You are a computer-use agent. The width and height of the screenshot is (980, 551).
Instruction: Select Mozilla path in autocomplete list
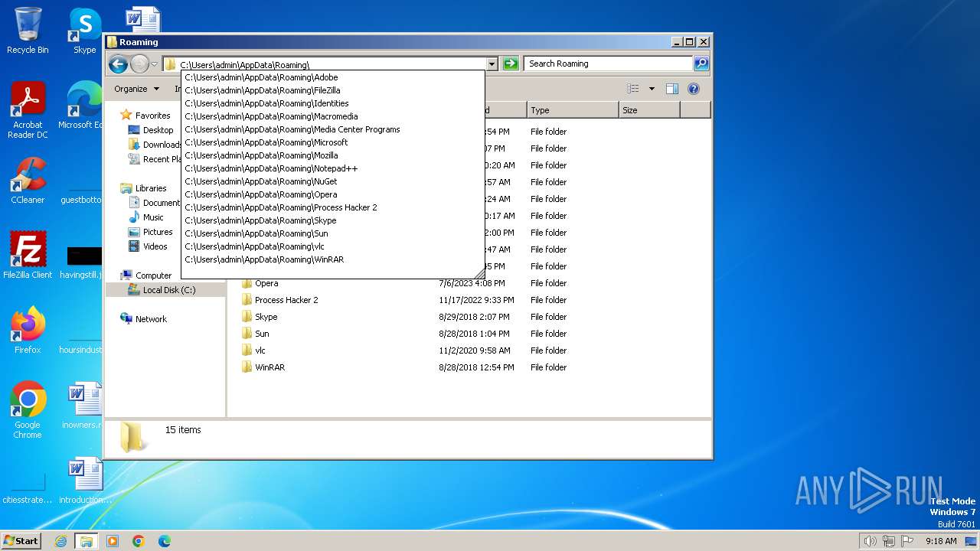(x=333, y=155)
